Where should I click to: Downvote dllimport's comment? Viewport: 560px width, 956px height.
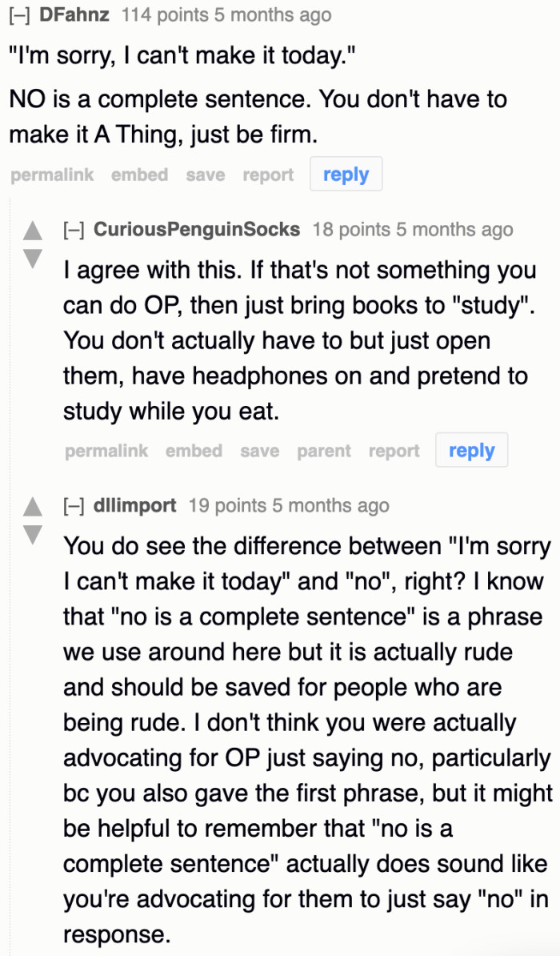32,533
